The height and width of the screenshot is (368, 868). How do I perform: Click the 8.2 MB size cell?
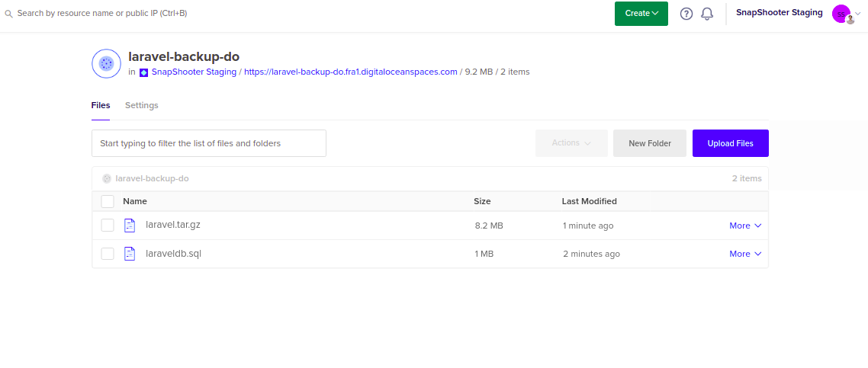pyautogui.click(x=489, y=226)
